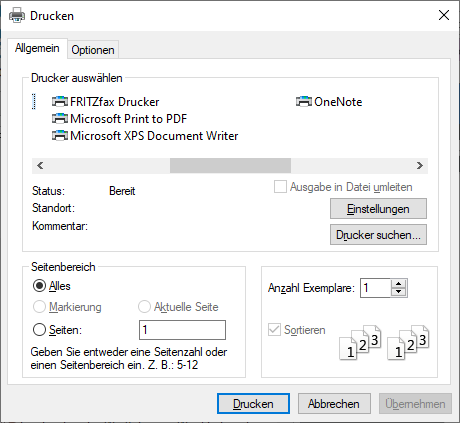Choose the Microsoft Print to PDF printer icon

[60, 118]
